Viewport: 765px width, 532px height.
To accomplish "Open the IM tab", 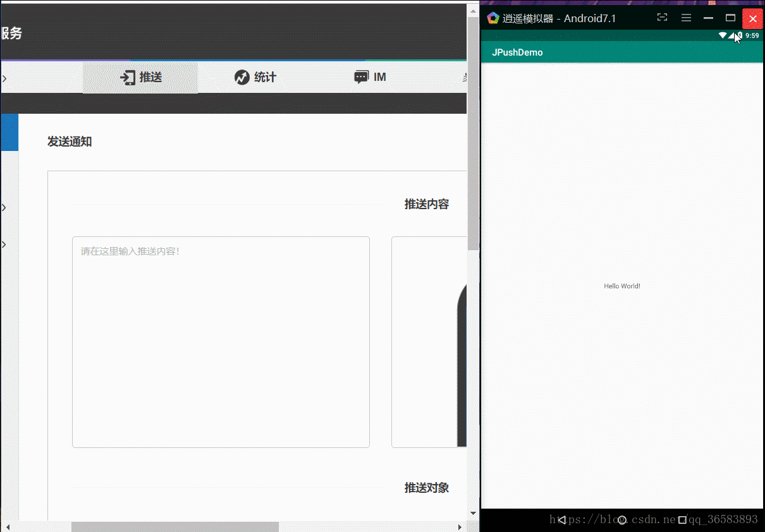I will pos(370,78).
